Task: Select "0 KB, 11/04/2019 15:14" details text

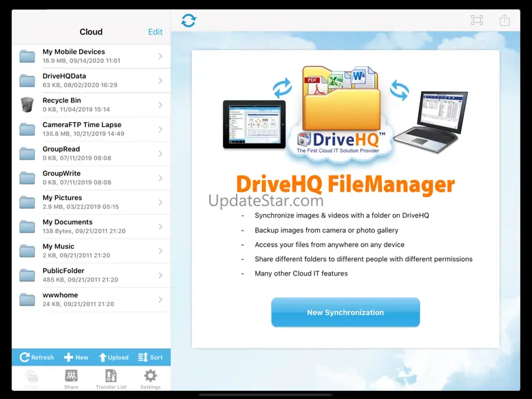Action: (x=76, y=109)
